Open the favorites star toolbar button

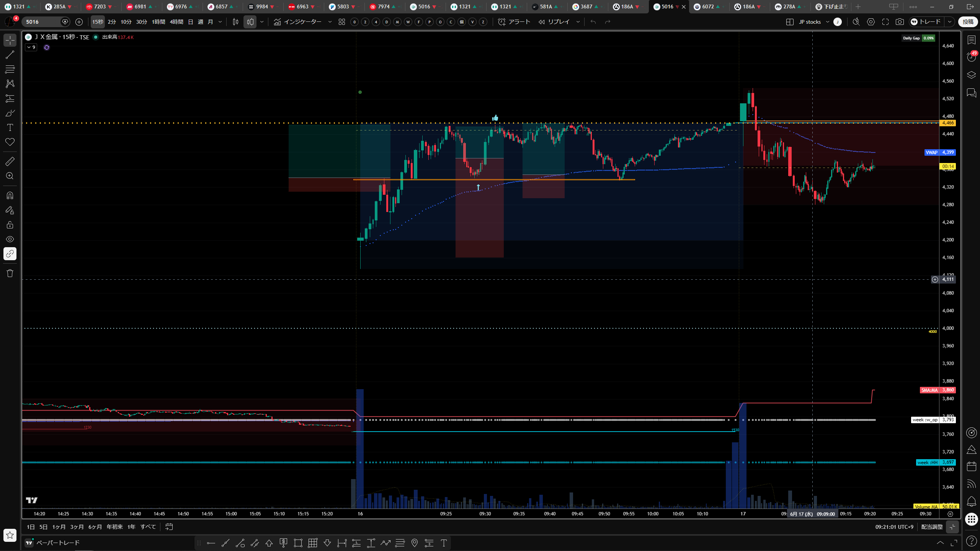pyautogui.click(x=10, y=535)
